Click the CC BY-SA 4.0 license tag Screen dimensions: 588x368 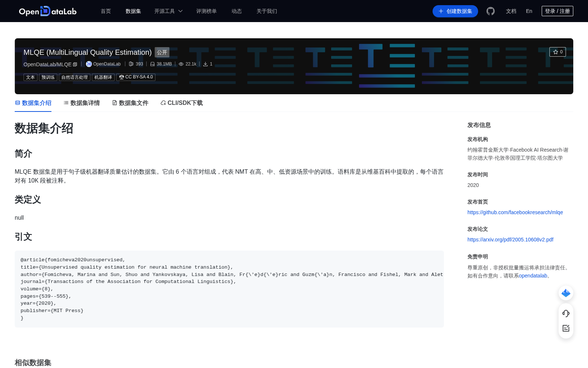pos(136,77)
